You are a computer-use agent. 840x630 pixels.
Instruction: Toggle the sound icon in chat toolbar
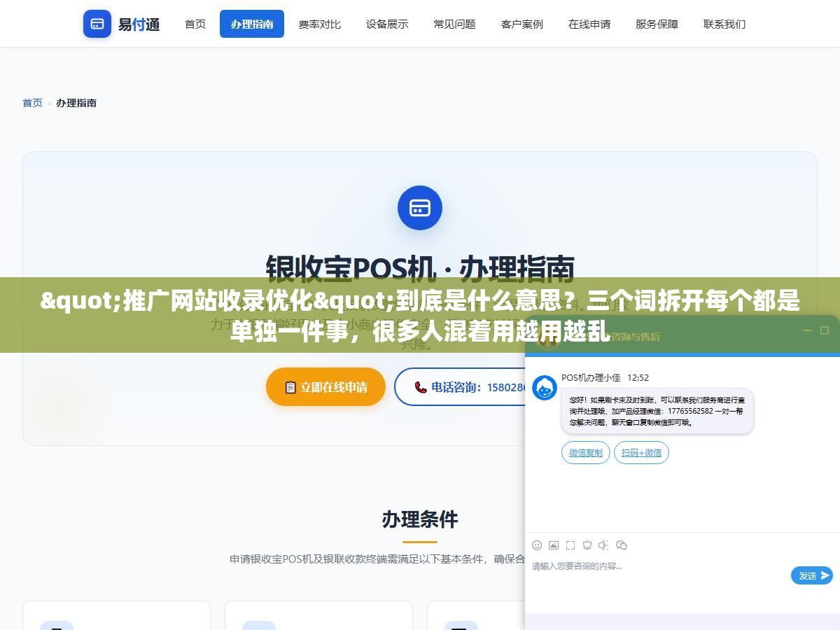pos(603,545)
